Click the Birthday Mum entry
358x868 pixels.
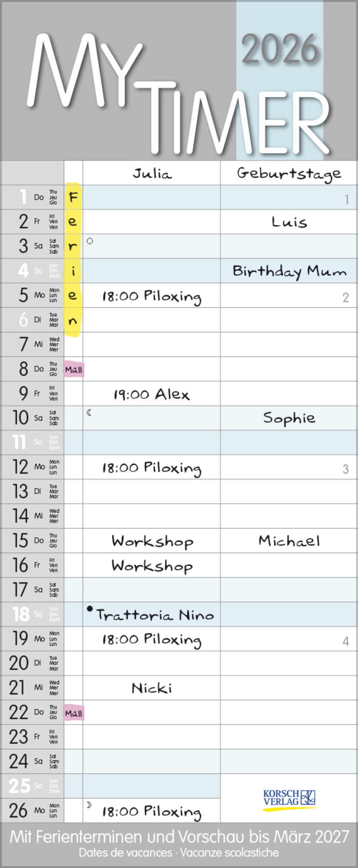coord(290,271)
